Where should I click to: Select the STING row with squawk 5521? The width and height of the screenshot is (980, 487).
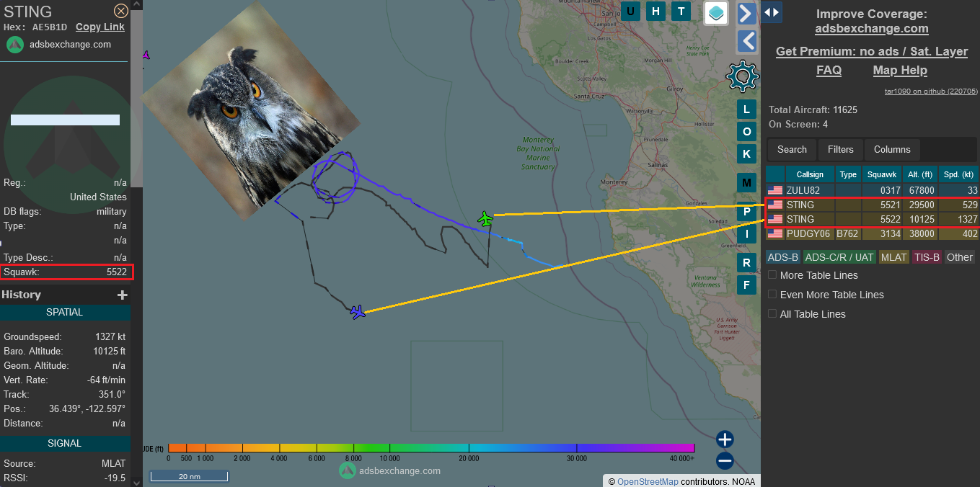(x=872, y=205)
